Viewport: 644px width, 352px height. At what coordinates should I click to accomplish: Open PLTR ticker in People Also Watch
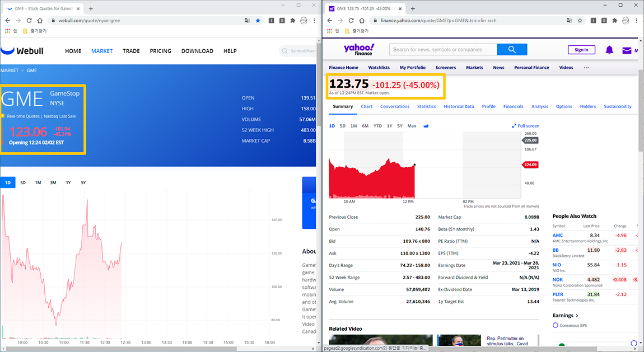558,294
